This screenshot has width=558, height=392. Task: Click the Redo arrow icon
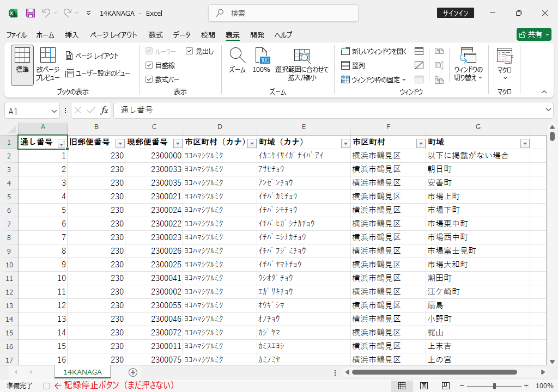click(67, 13)
